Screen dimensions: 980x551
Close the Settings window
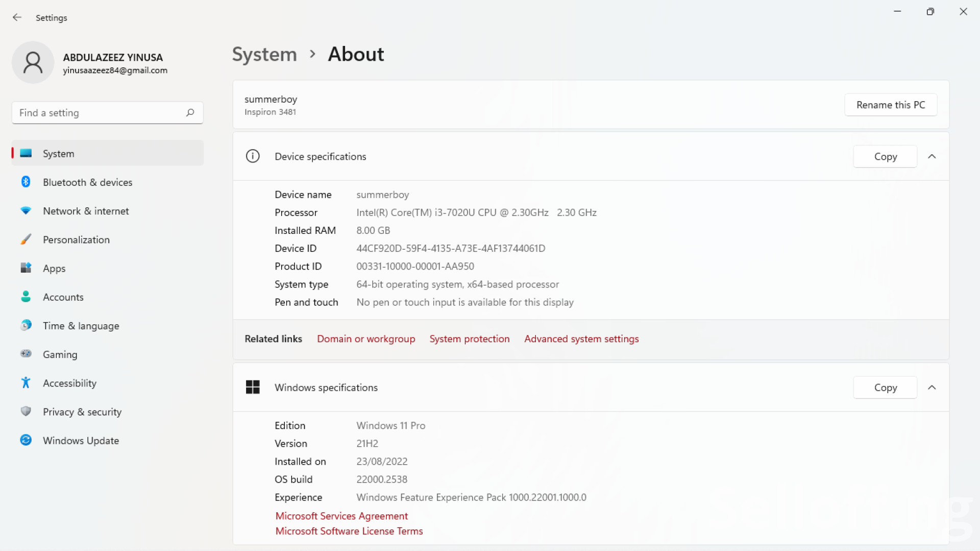click(963, 11)
